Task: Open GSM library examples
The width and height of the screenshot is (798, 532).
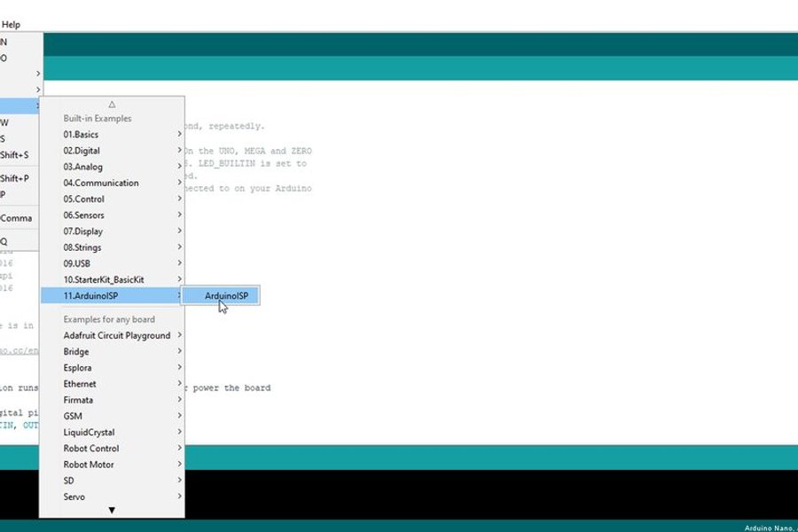Action: [x=112, y=416]
